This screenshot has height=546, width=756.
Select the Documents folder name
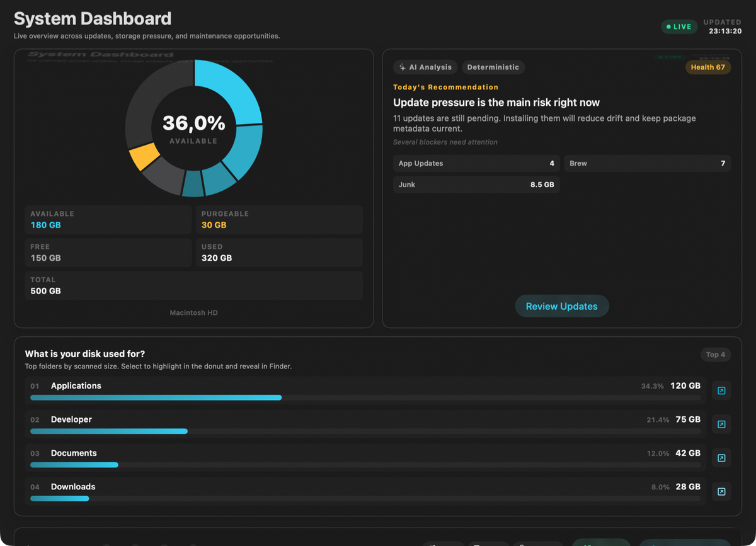coord(74,453)
